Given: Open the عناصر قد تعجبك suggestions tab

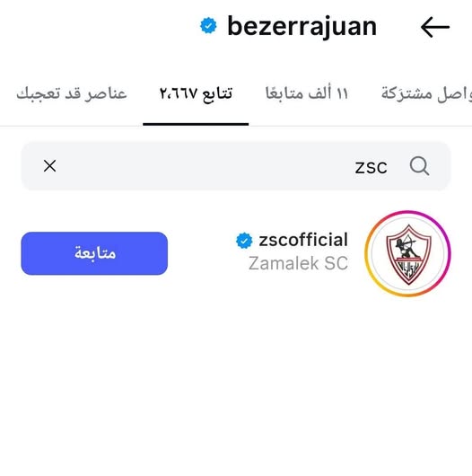Looking at the screenshot, I should pos(72,93).
